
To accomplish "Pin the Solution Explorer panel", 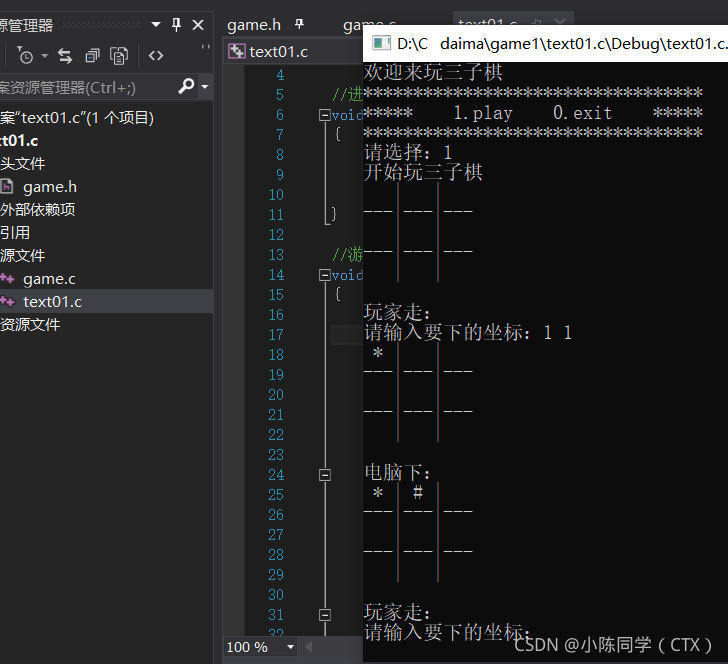I will click(x=176, y=24).
